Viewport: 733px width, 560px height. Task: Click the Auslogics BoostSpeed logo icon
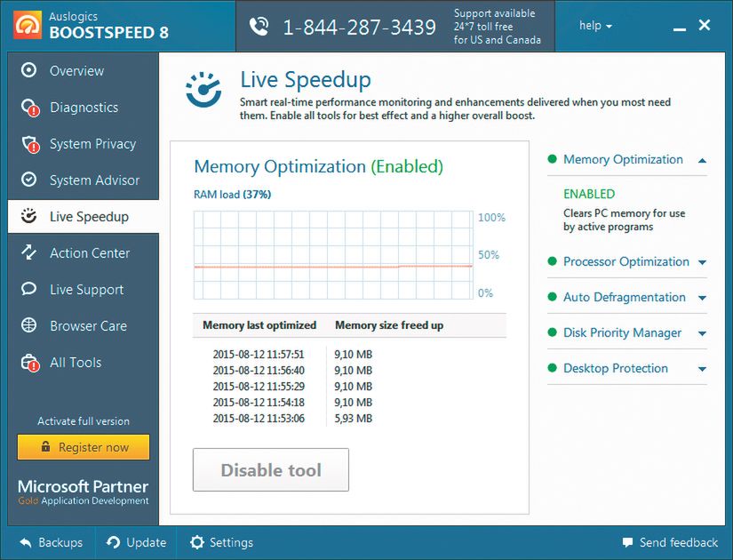tap(28, 25)
